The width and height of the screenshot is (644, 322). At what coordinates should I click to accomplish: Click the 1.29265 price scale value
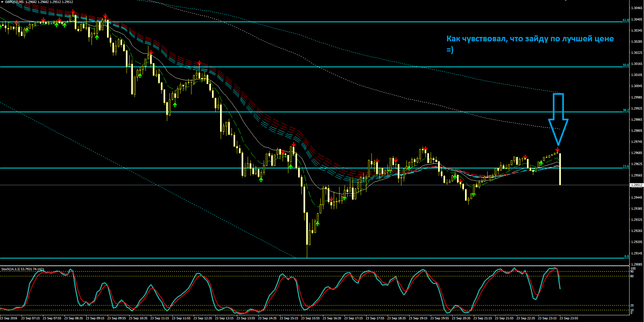pos(637,231)
